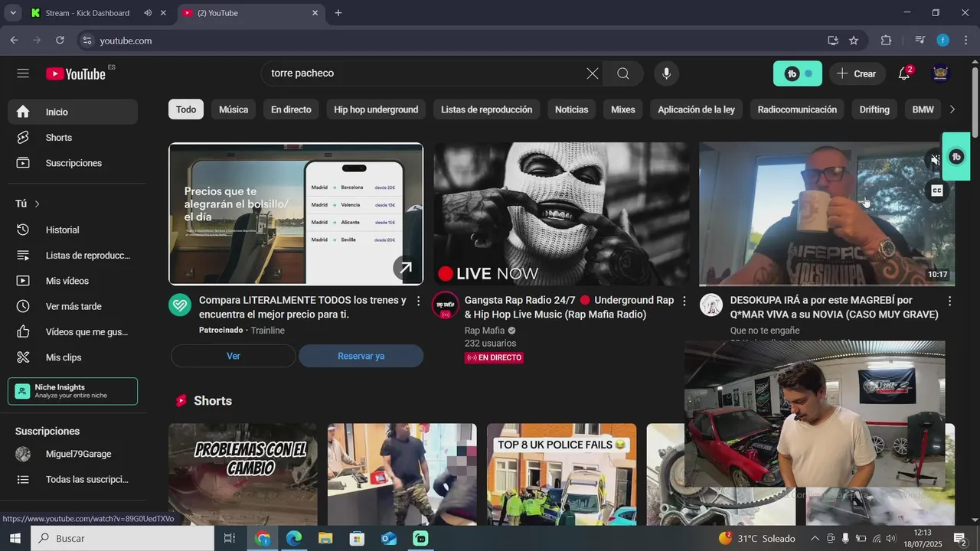This screenshot has height=551, width=980.
Task: Show more filter chips with right arrow
Action: (952, 109)
